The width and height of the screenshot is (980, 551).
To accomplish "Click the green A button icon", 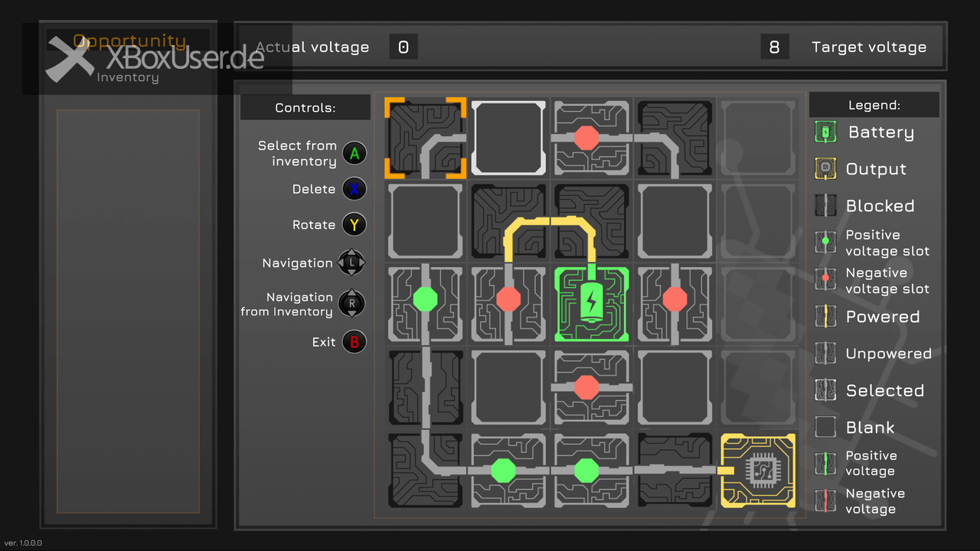I will point(354,154).
